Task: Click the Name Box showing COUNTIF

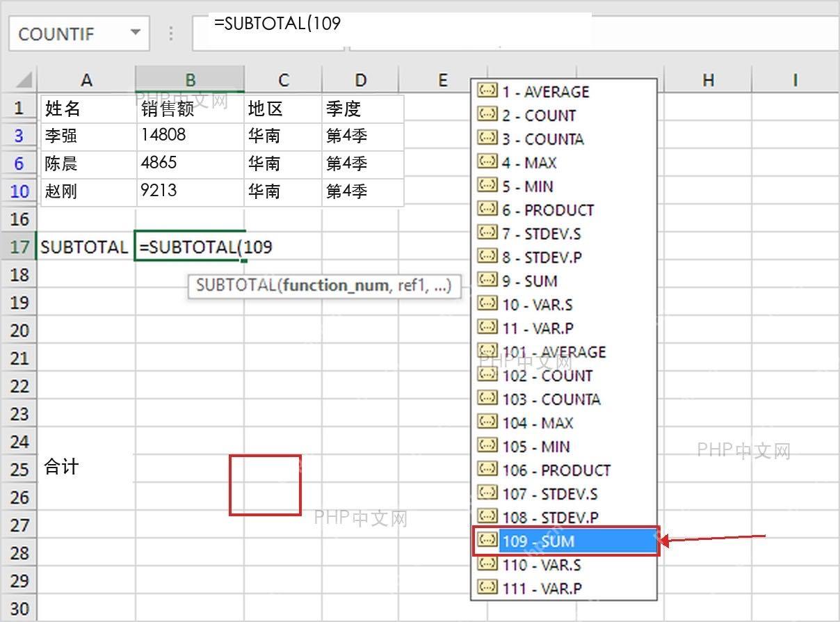Action: [79, 33]
